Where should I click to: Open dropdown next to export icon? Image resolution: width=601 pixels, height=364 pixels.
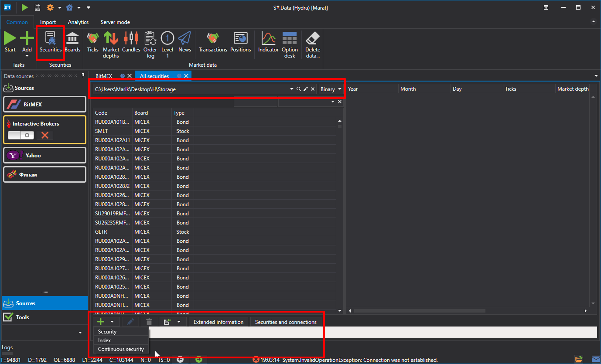click(179, 322)
